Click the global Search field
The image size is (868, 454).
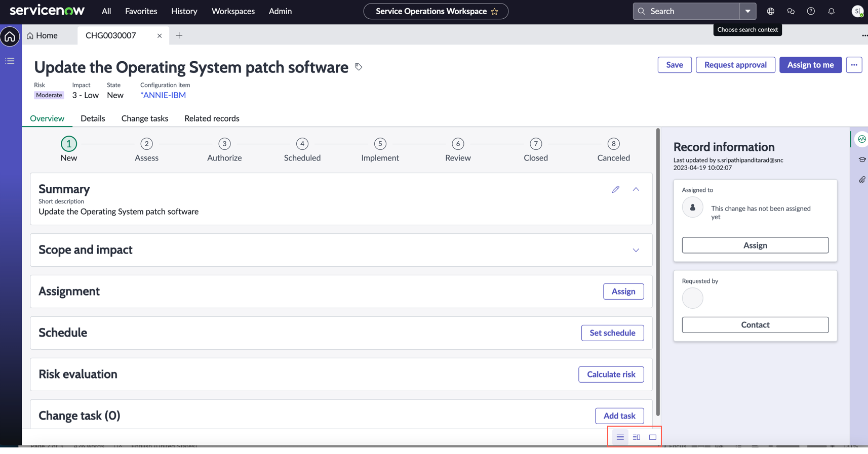tap(686, 11)
